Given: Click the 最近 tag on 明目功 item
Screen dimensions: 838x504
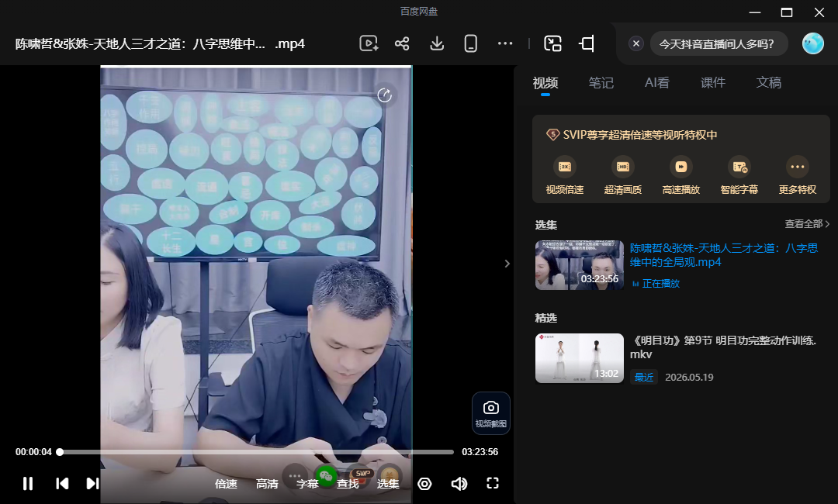Looking at the screenshot, I should pos(644,377).
